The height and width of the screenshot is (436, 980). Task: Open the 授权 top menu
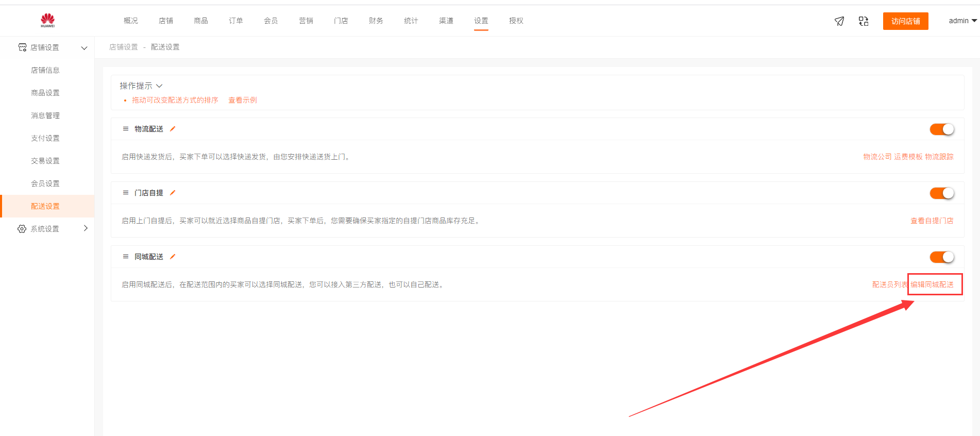coord(516,21)
